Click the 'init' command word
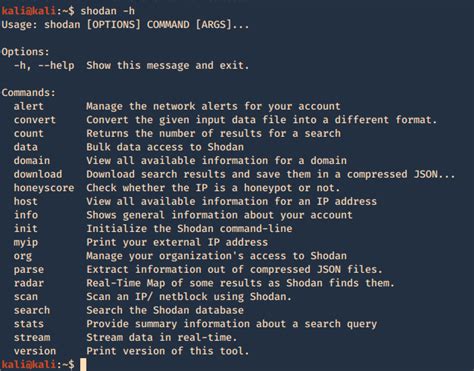This screenshot has height=371, width=474. click(26, 229)
